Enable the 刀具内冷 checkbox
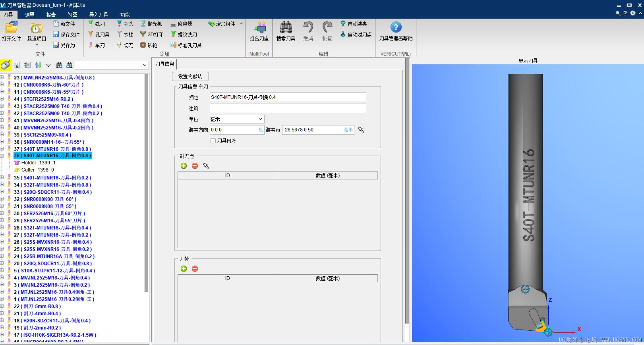The image size is (644, 345). tap(213, 141)
